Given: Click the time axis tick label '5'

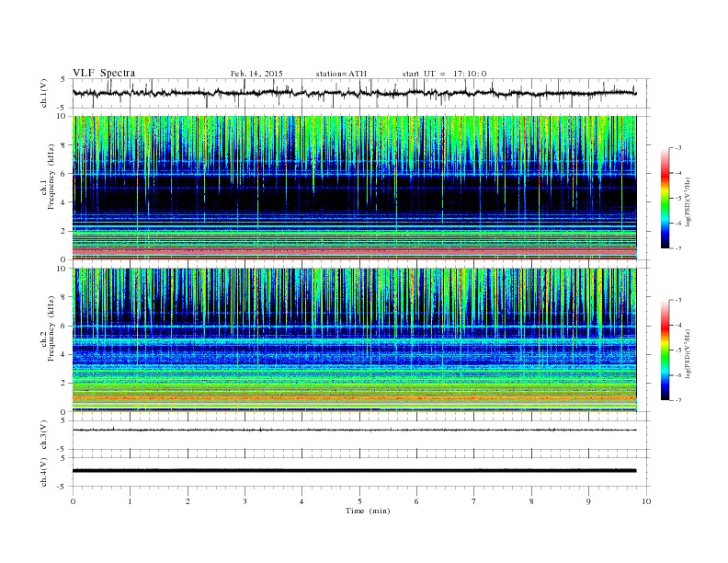Looking at the screenshot, I should click(359, 501).
